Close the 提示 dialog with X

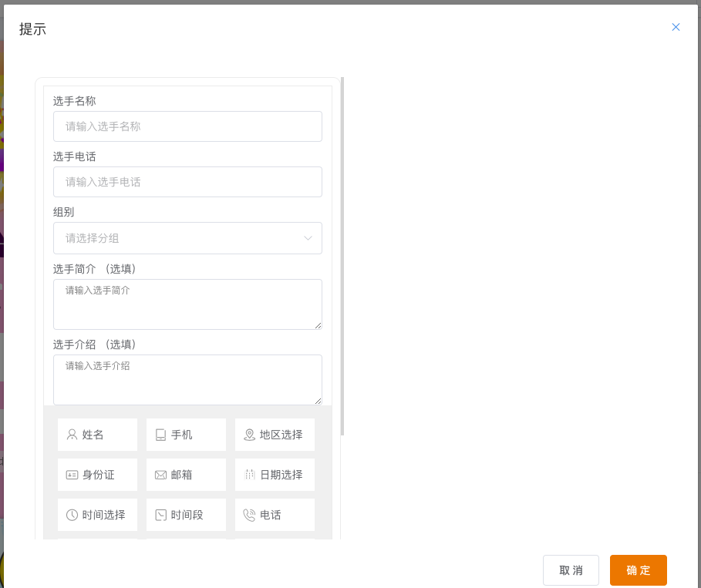676,27
